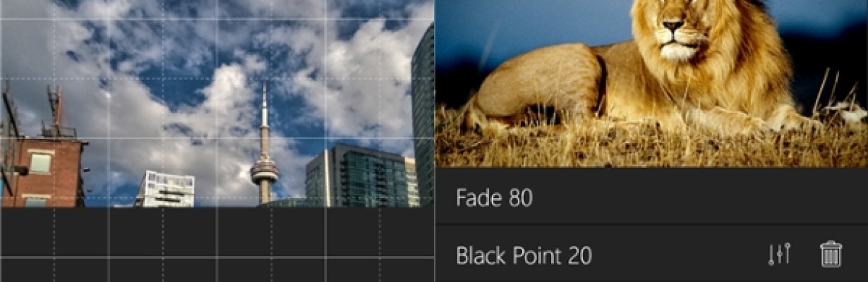Delete the Black Point 20 edit

pyautogui.click(x=831, y=254)
